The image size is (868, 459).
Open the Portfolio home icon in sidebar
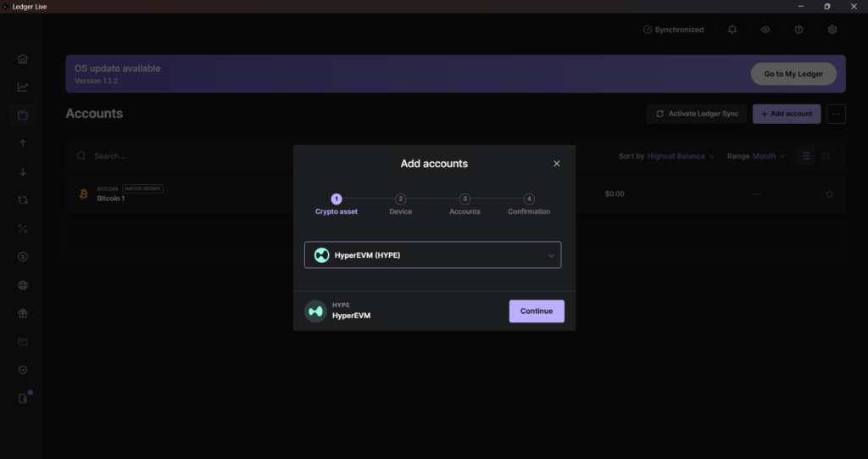coord(23,59)
